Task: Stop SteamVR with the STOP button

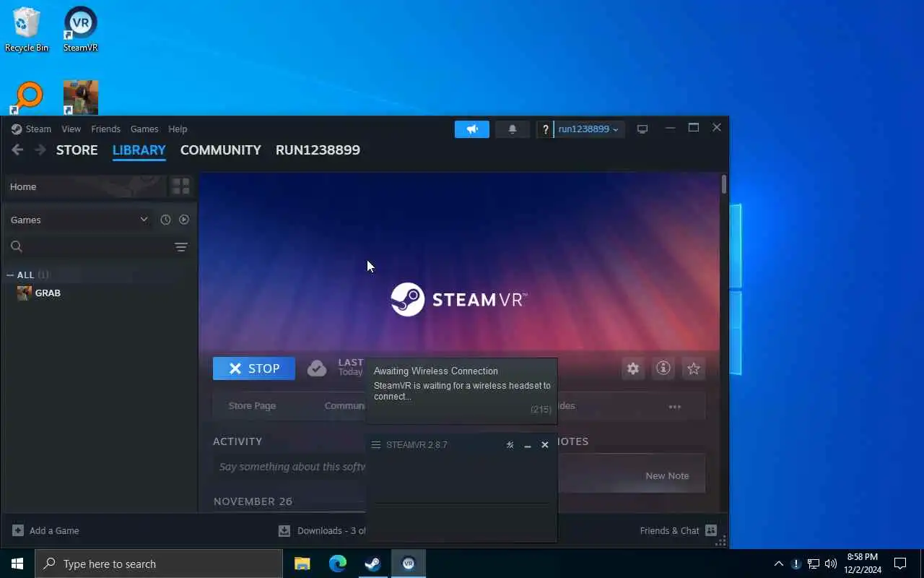Action: pyautogui.click(x=254, y=368)
